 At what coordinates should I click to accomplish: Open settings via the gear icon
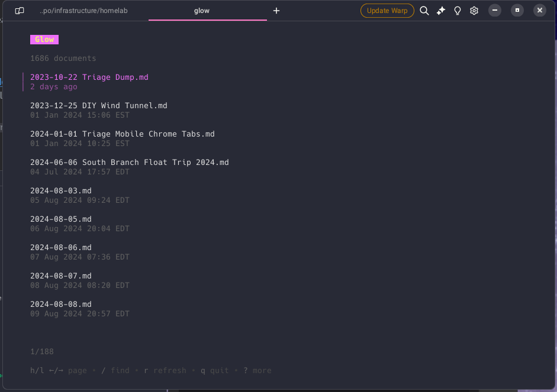[474, 11]
